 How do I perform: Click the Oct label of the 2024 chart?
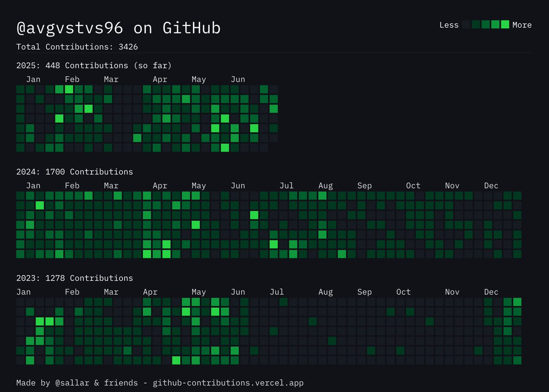pyautogui.click(x=413, y=186)
